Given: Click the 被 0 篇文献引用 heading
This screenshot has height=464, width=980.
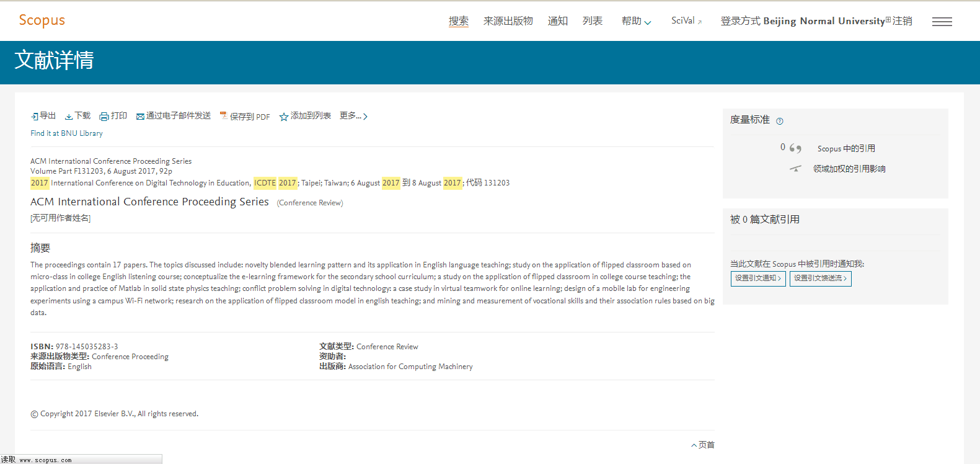Looking at the screenshot, I should click(765, 220).
